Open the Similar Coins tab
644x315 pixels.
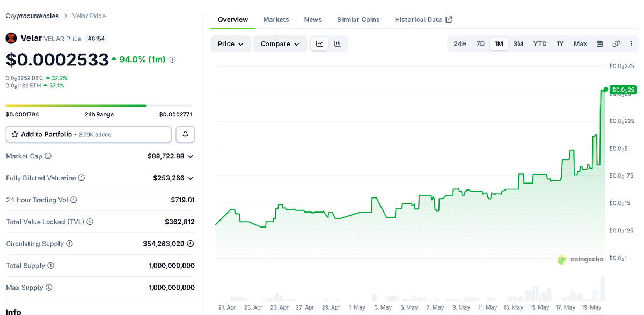pos(358,19)
